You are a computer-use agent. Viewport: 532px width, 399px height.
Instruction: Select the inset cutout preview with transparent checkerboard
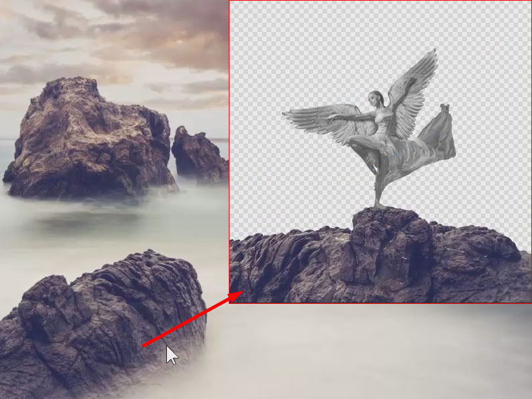pyautogui.click(x=380, y=152)
